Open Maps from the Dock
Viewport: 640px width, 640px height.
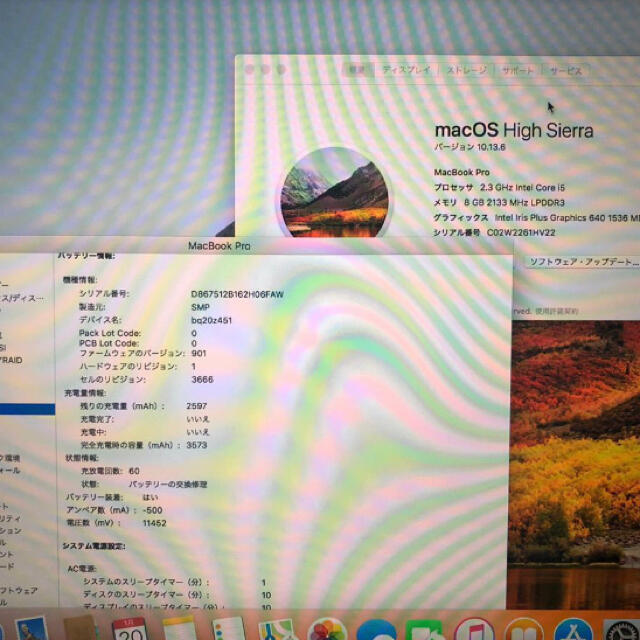278,629
